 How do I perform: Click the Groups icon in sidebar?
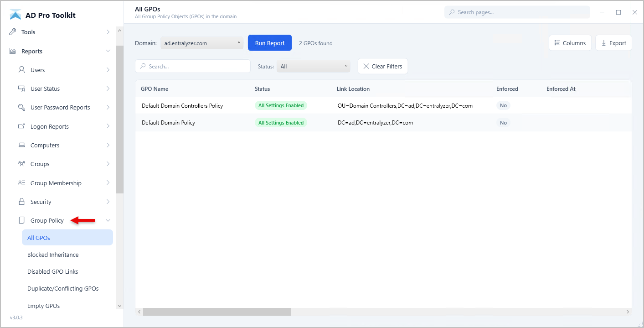point(21,164)
